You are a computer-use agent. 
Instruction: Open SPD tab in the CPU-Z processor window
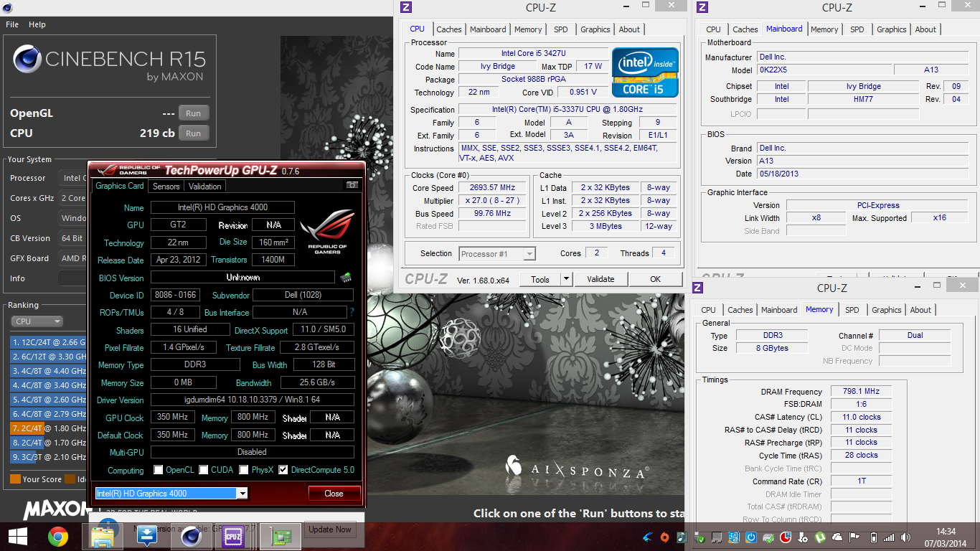561,29
